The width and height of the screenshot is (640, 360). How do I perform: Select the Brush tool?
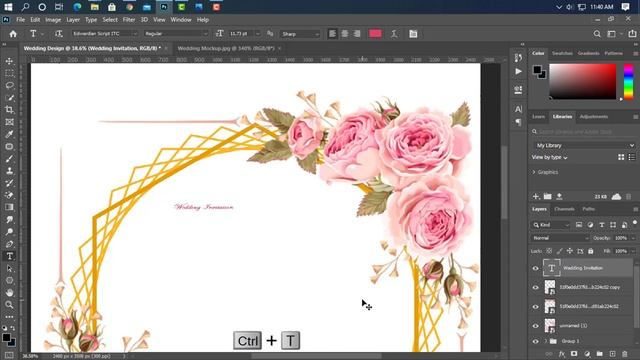[9, 159]
